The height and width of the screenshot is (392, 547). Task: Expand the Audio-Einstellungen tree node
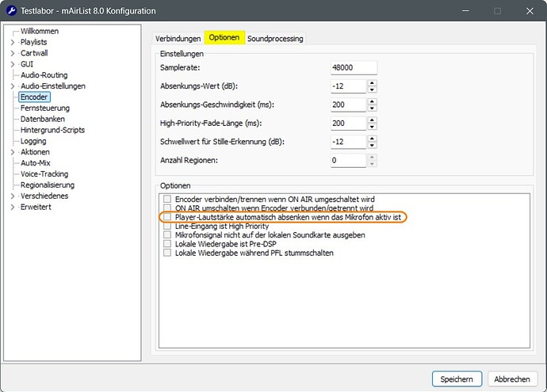[13, 86]
